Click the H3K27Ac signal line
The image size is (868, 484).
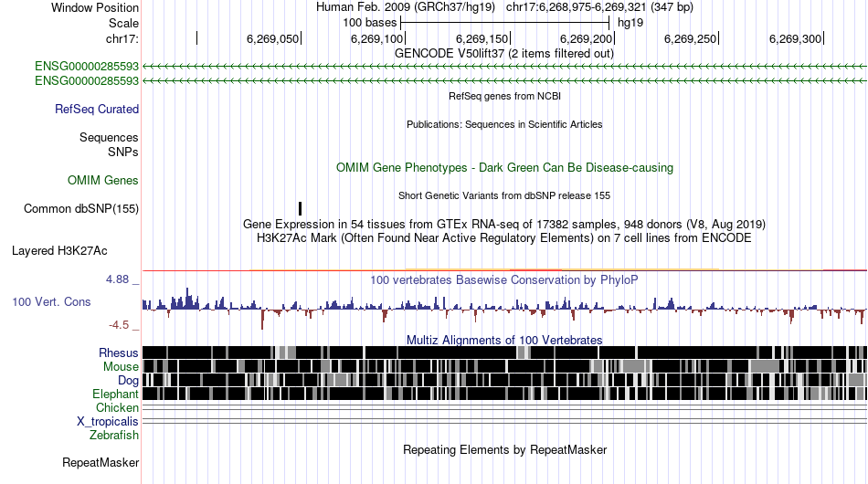pos(504,270)
